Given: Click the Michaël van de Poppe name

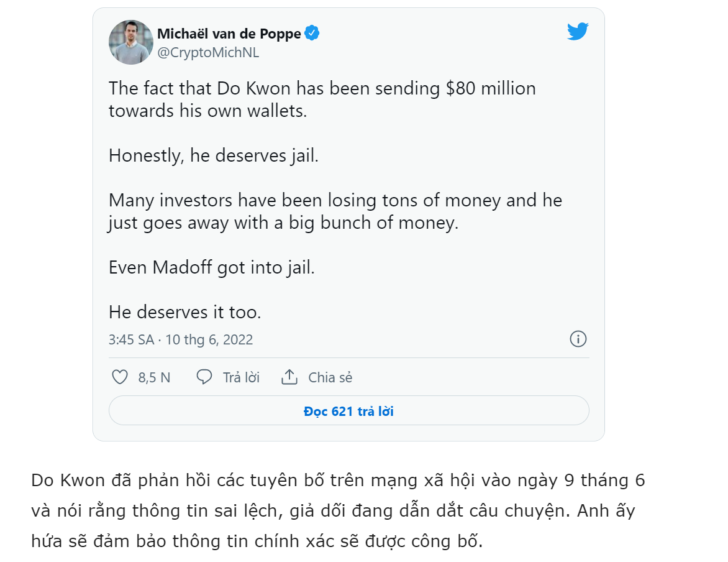Looking at the screenshot, I should click(229, 34).
